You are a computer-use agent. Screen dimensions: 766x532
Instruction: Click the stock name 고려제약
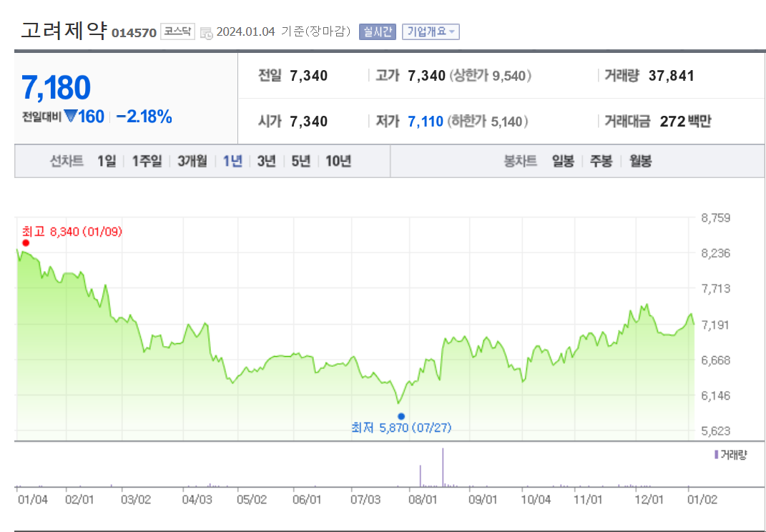point(64,31)
